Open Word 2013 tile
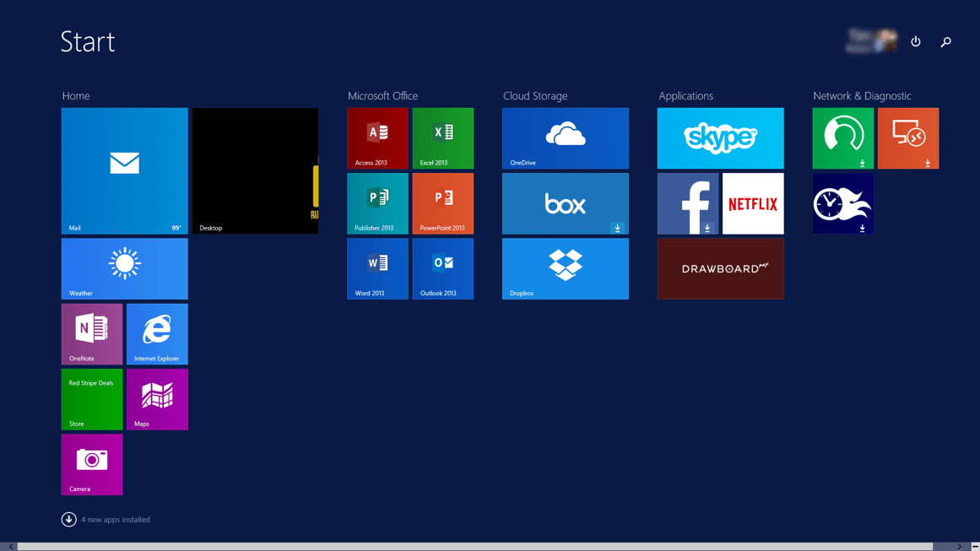This screenshot has width=980, height=551. click(377, 268)
